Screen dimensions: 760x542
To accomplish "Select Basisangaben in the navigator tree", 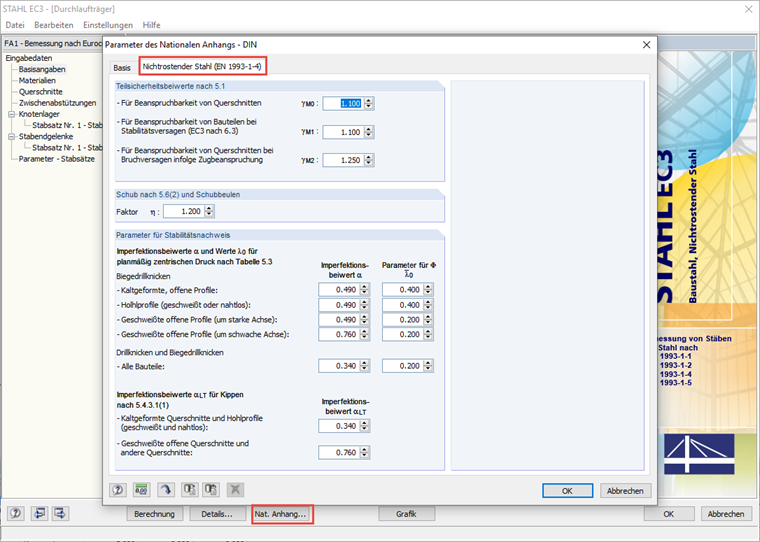I will [x=42, y=69].
